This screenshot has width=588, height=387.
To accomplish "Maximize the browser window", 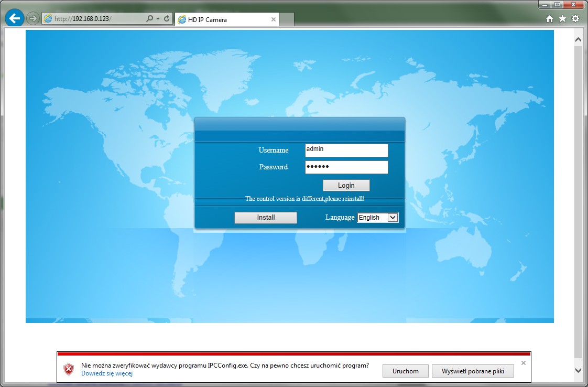I will click(557, 5).
